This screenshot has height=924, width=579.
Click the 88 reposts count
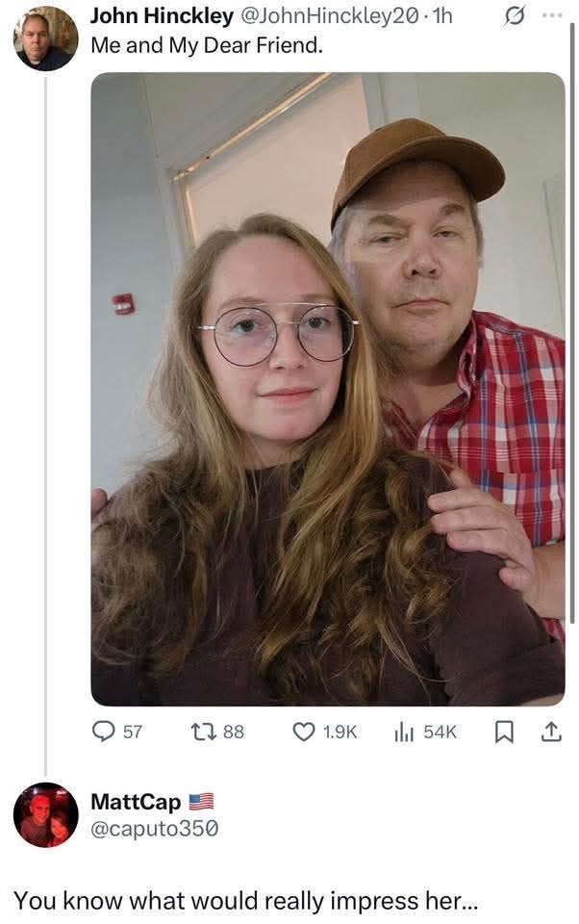coord(234,731)
